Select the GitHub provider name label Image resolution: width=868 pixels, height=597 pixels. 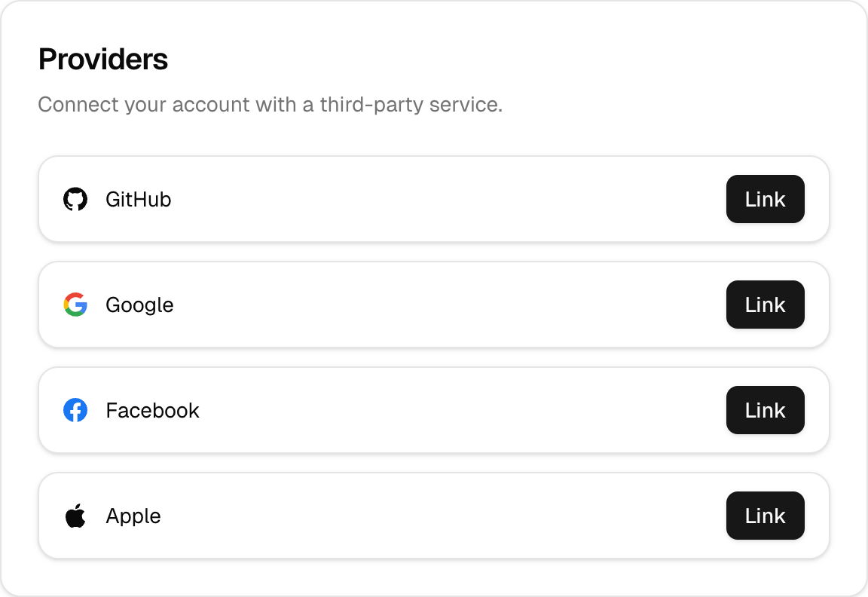tap(138, 199)
